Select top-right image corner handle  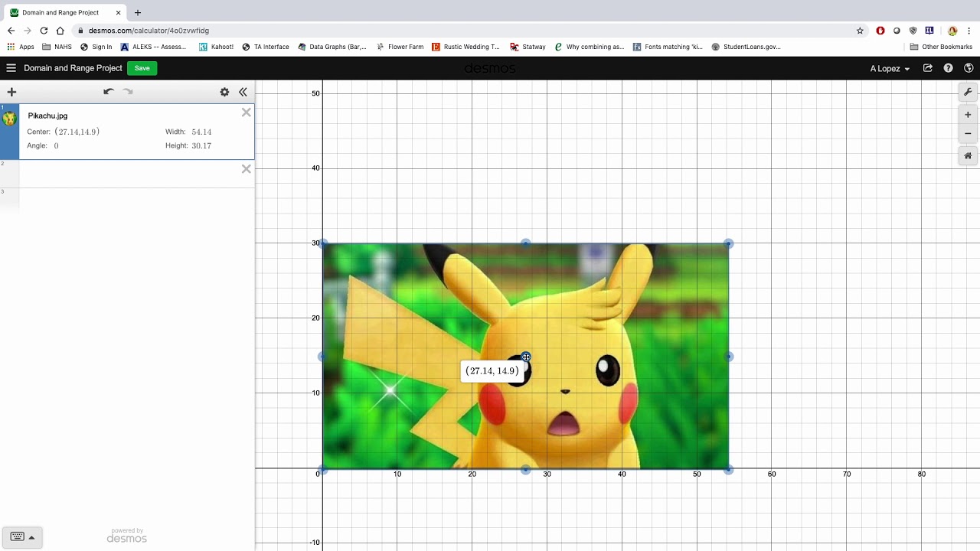728,243
